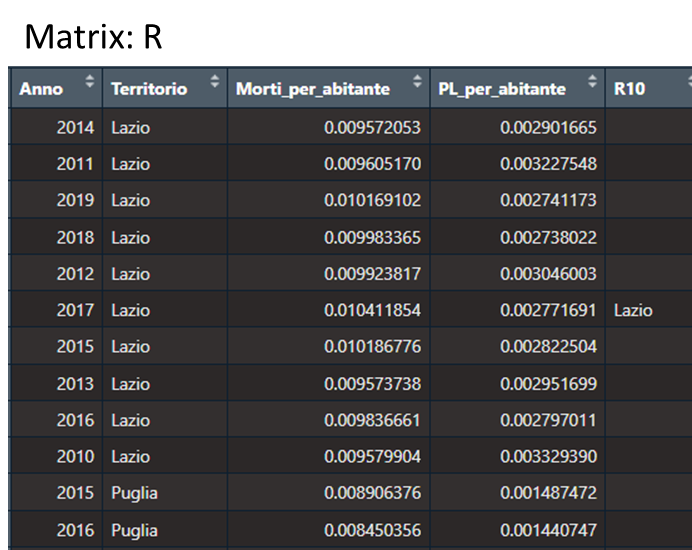
Task: Select value 0.001440747
Action: pos(549,530)
